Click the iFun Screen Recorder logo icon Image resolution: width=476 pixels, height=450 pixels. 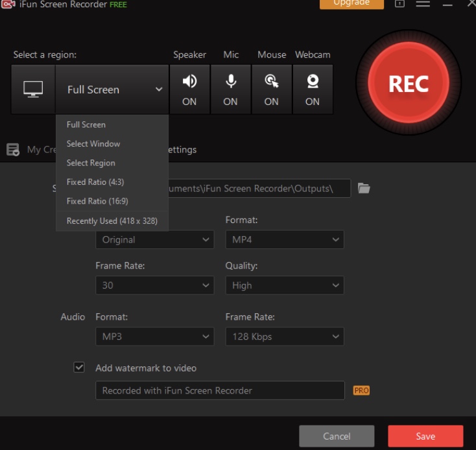(8, 5)
